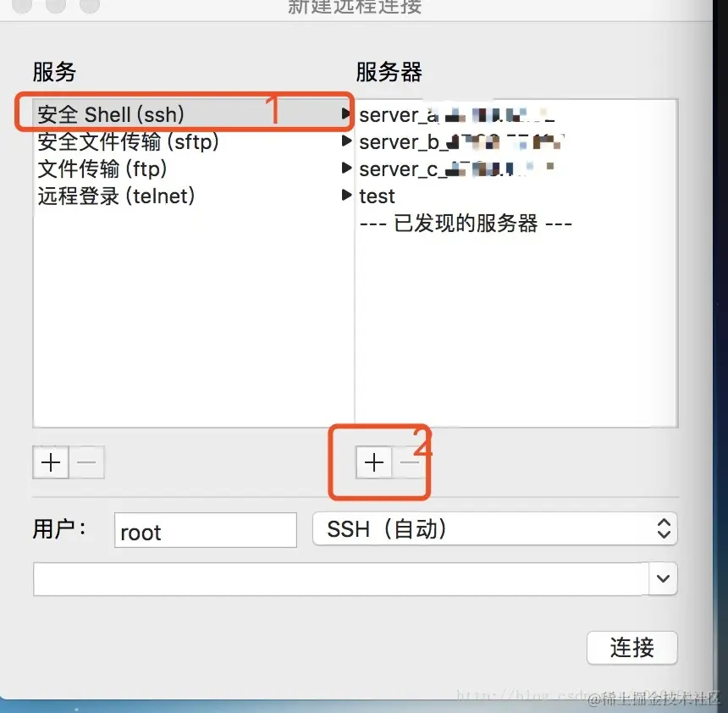Click the 用户 field containing root
The image size is (728, 713).
coord(205,530)
